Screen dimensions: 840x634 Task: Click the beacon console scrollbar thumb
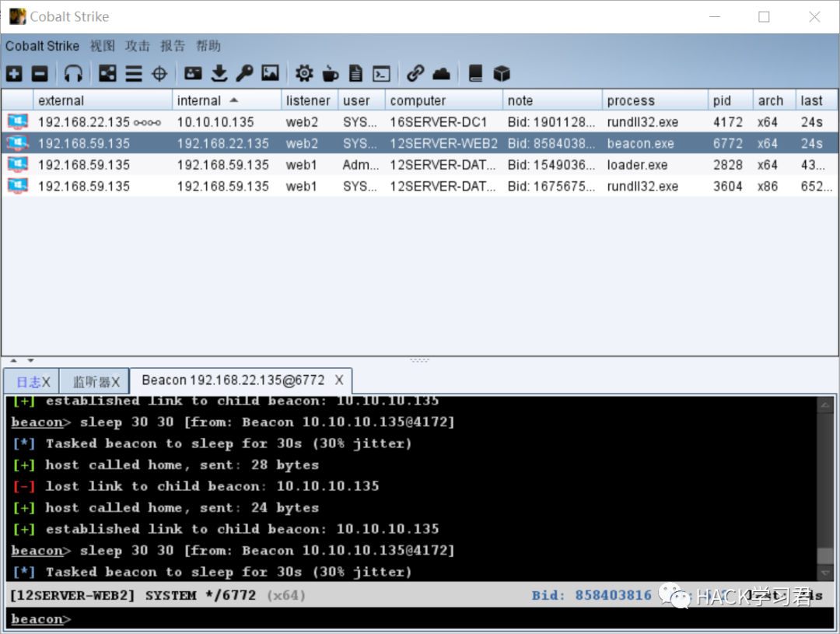(825, 555)
